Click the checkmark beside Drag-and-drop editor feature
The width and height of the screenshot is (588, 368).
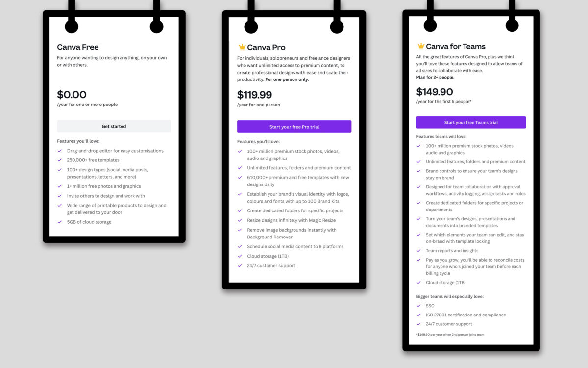click(x=60, y=151)
